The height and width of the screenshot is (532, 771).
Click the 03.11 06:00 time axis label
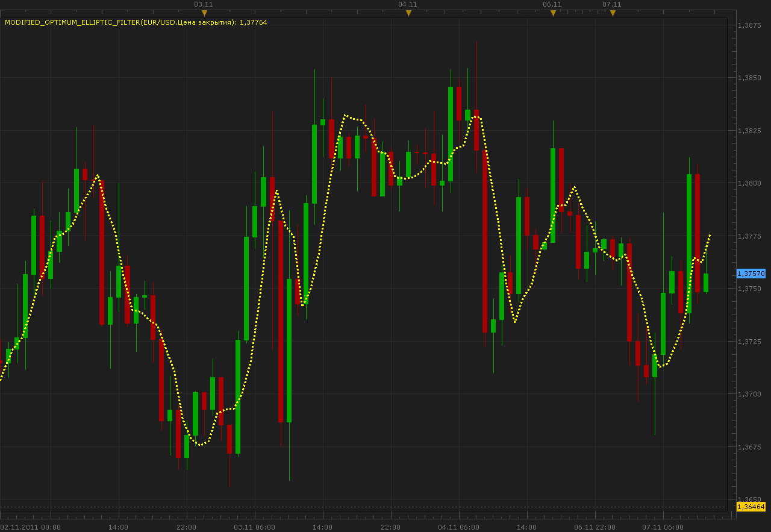(255, 527)
